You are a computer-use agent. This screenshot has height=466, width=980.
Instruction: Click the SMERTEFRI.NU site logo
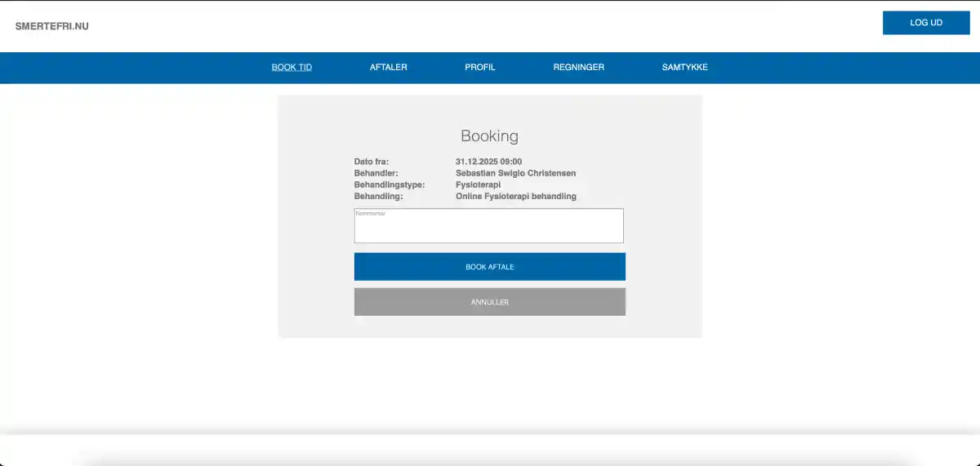coord(51,26)
